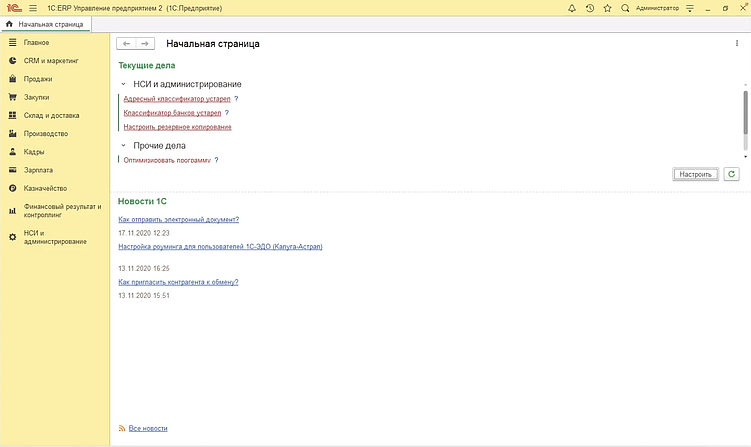Screen dimensions: 751x447
Task: Open Адресный классификатор устарел link
Action: pyautogui.click(x=177, y=99)
